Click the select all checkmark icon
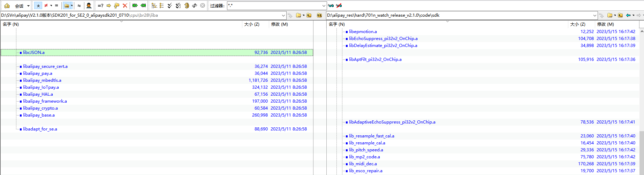644x175 pixels. (170, 6)
